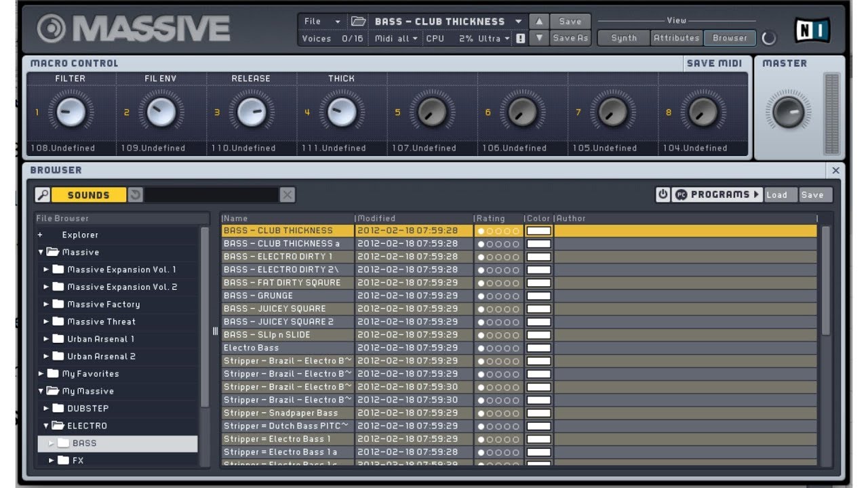The image size is (868, 488).
Task: Click the preset list vertical scrollbar
Action: (825, 281)
